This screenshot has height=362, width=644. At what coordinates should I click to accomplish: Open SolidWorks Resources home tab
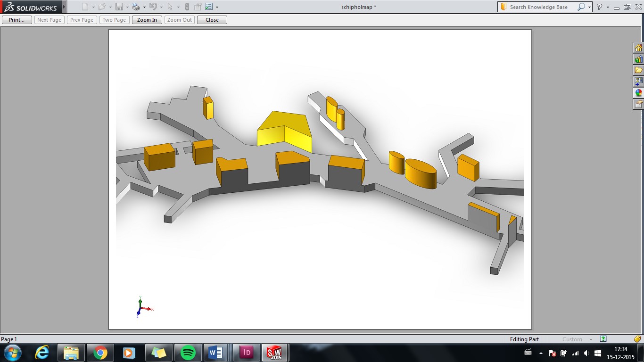coord(638,48)
